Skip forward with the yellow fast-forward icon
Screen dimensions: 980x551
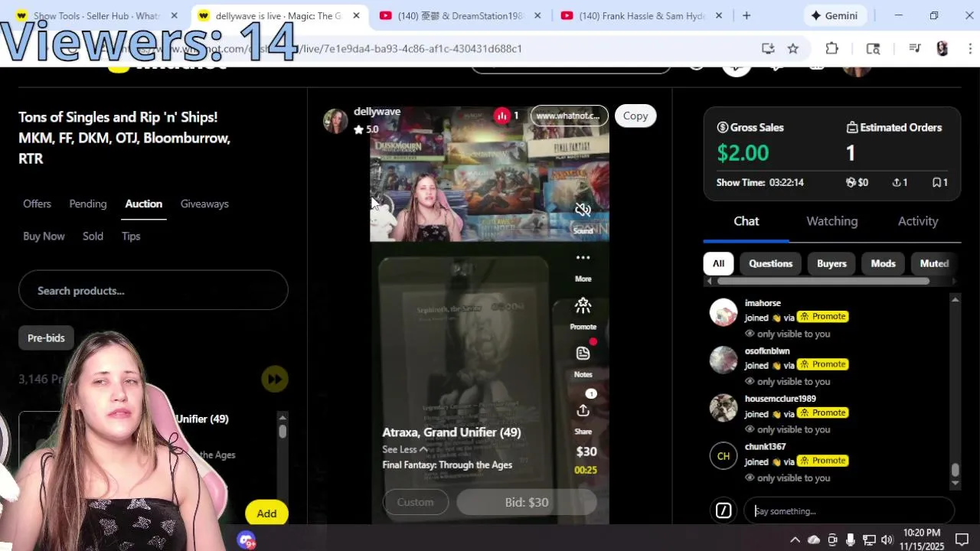pos(274,379)
